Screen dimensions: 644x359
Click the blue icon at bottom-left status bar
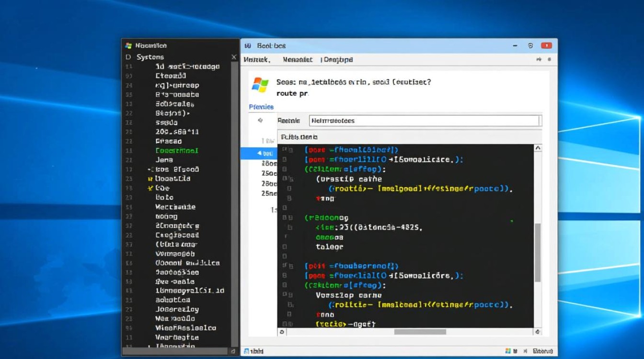[247, 351]
